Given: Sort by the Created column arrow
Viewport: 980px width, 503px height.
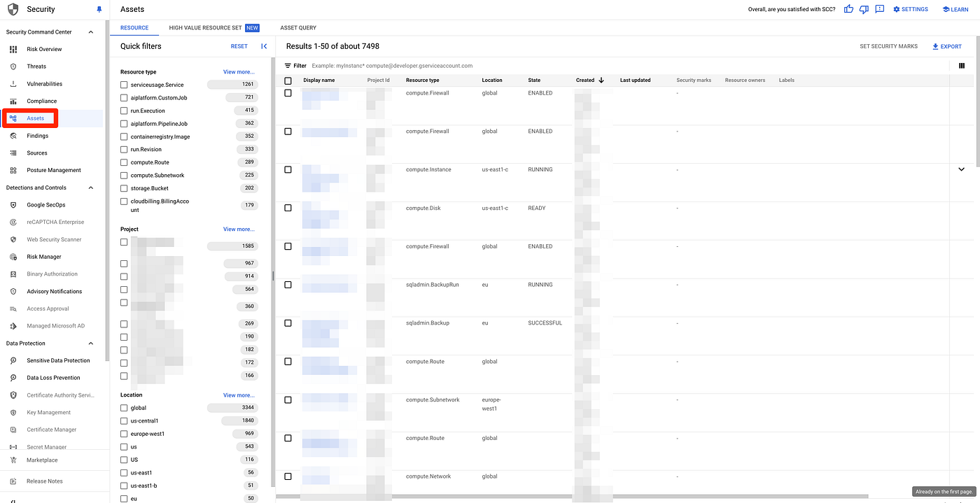Looking at the screenshot, I should [601, 80].
